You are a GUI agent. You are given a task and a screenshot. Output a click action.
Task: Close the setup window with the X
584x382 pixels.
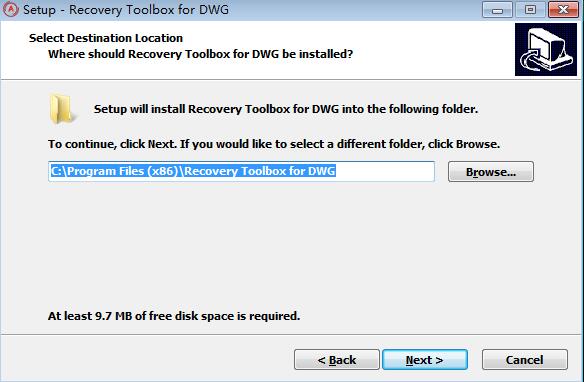(563, 10)
